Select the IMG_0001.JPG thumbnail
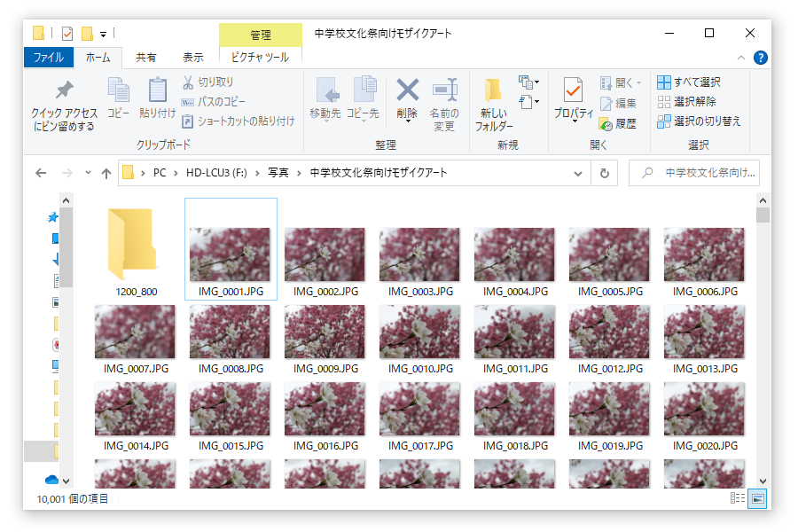Screen dimensions: 798x532 pos(230,254)
